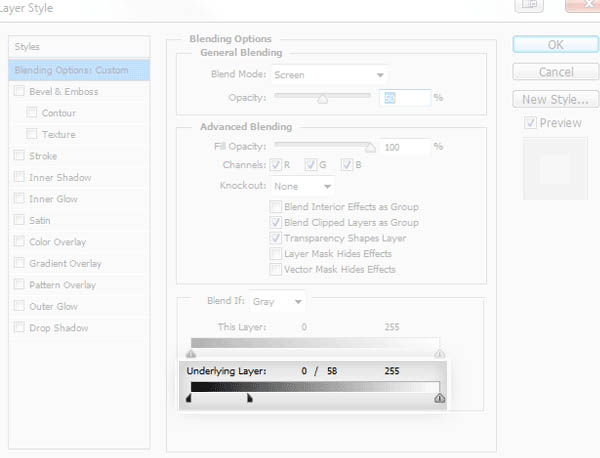Click the Underlying Layer split black slider at 58
Screen dimensions: 600x458
[249, 399]
